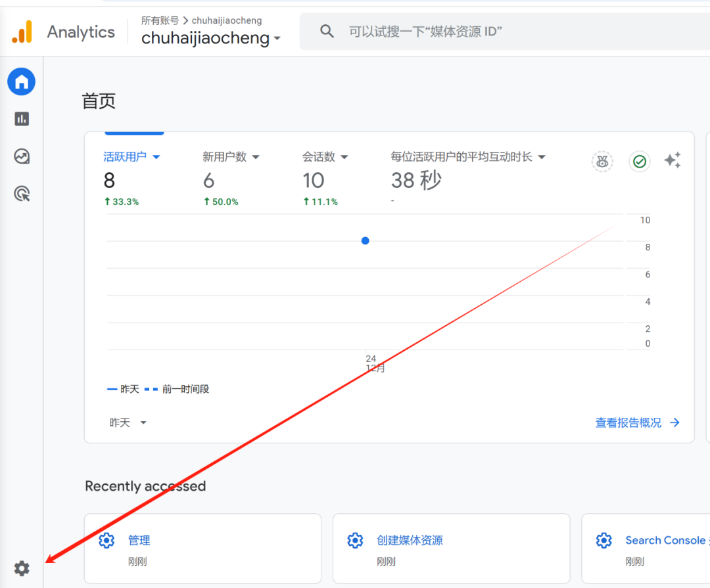Screen dimensions: 710x588
Task: Expand the 活跃用户 metric dropdown
Action: tap(156, 156)
